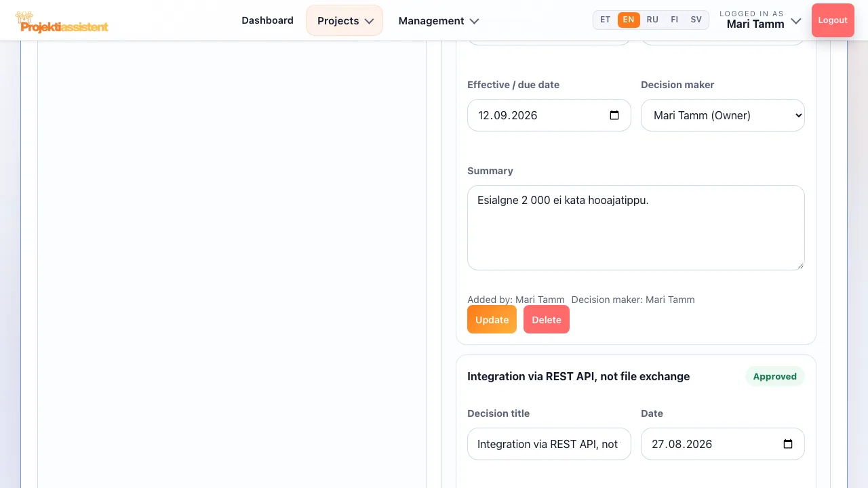The width and height of the screenshot is (868, 488).
Task: Click the 'Decision maker: Mari Tamm' text
Action: 633,300
